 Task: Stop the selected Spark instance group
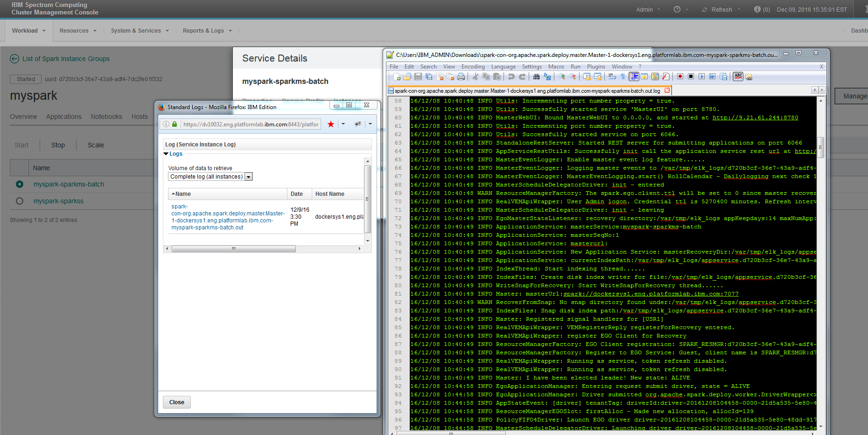point(57,145)
